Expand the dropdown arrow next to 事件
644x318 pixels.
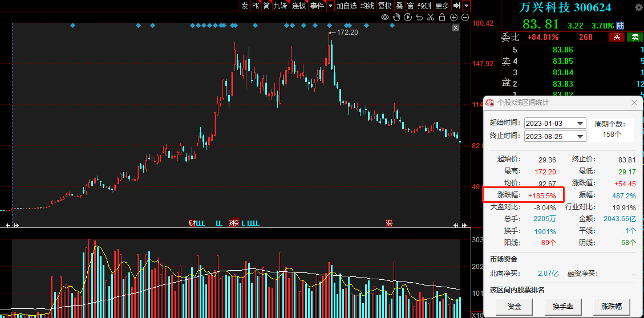coord(330,6)
